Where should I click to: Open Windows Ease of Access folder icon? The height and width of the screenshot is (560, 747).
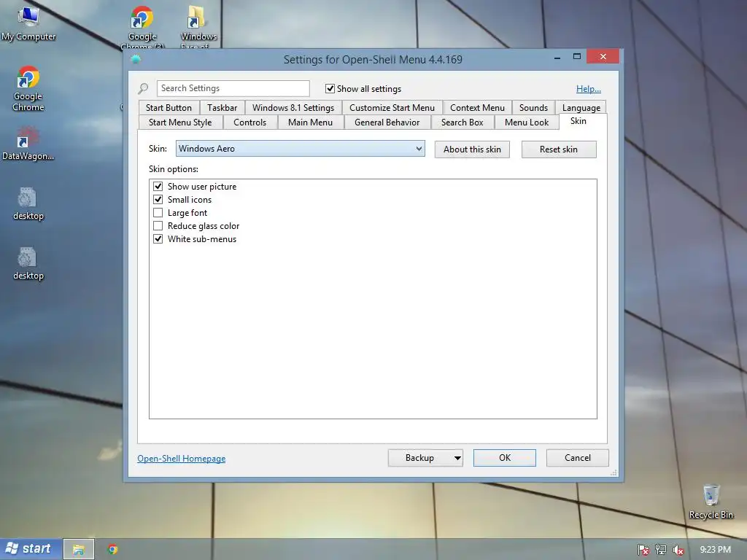[x=198, y=26]
